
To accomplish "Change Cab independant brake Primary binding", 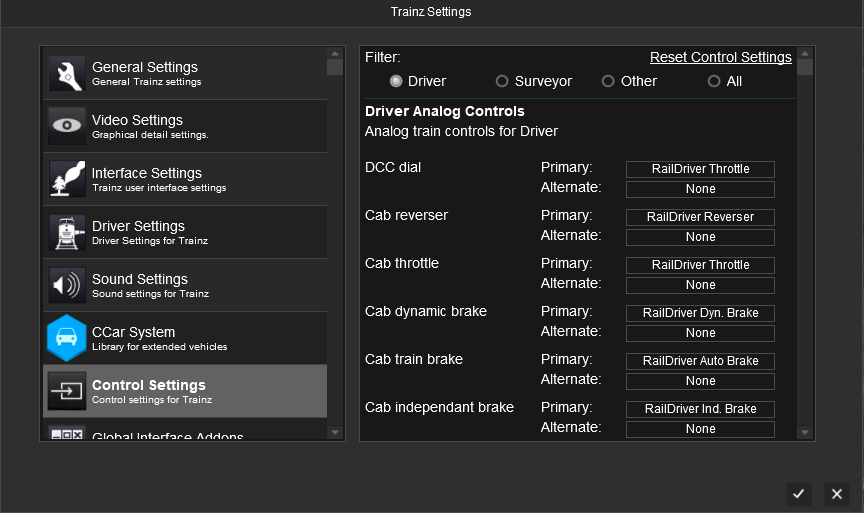I will (x=700, y=409).
